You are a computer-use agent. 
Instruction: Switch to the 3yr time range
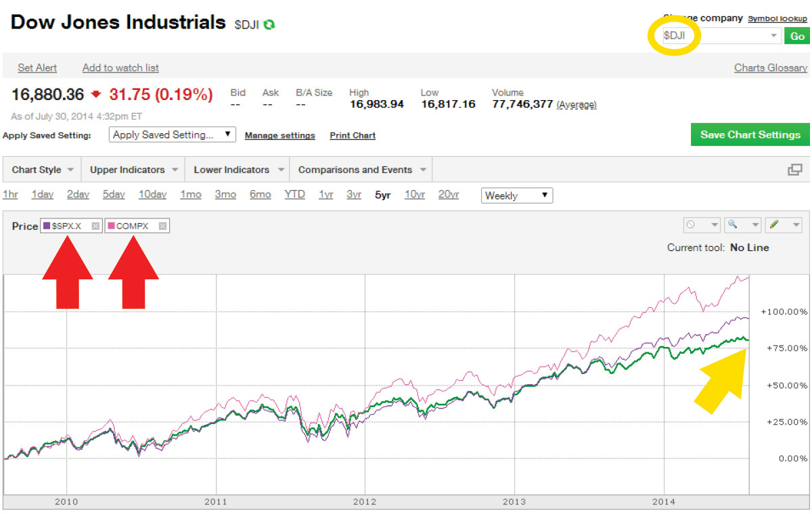pyautogui.click(x=354, y=195)
